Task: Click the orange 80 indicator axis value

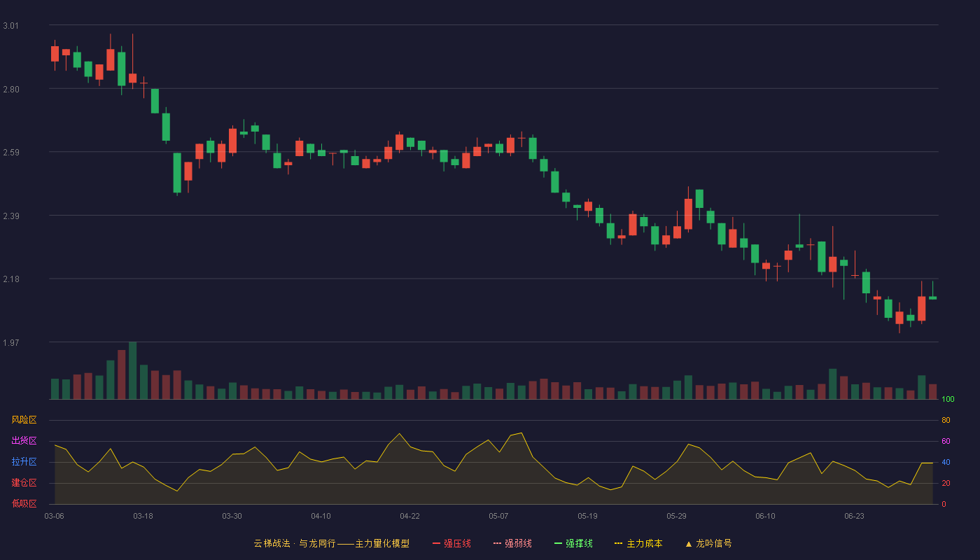Action: [946, 420]
